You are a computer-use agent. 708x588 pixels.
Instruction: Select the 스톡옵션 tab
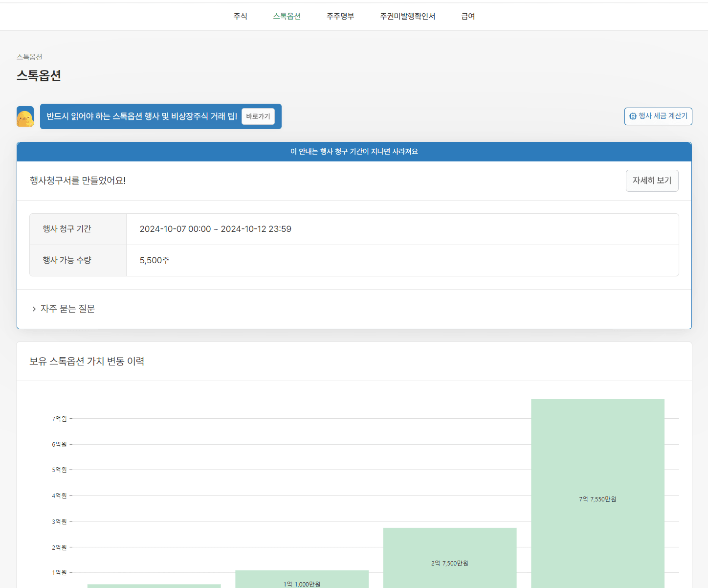click(287, 16)
